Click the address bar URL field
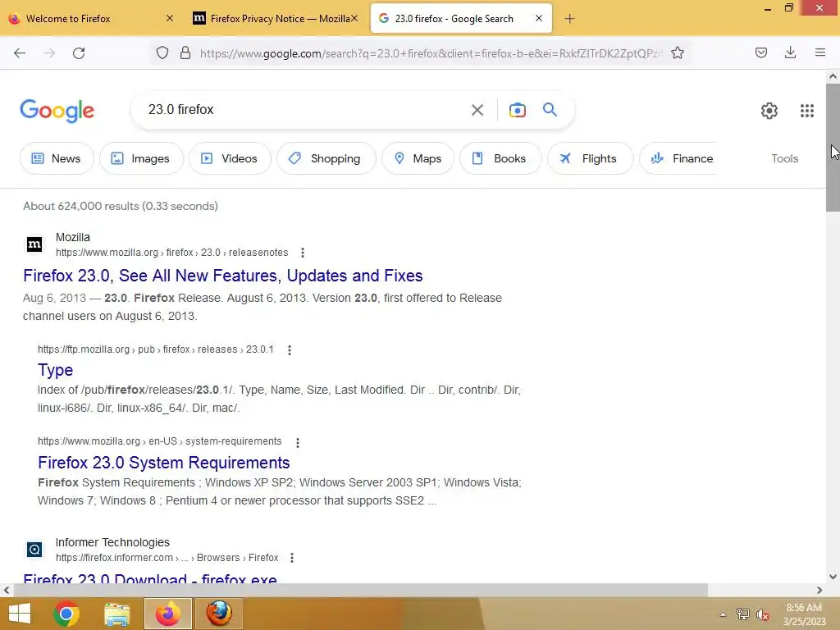Image resolution: width=840 pixels, height=630 pixels. 431,53
